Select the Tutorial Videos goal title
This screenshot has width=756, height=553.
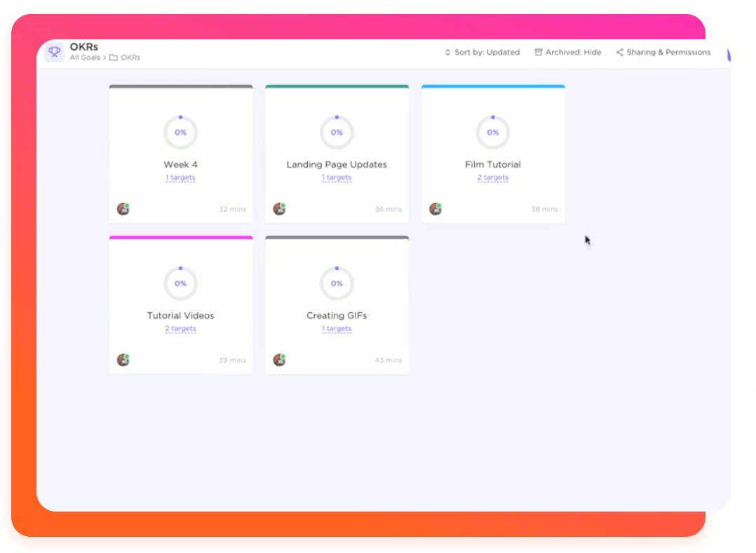[180, 316]
